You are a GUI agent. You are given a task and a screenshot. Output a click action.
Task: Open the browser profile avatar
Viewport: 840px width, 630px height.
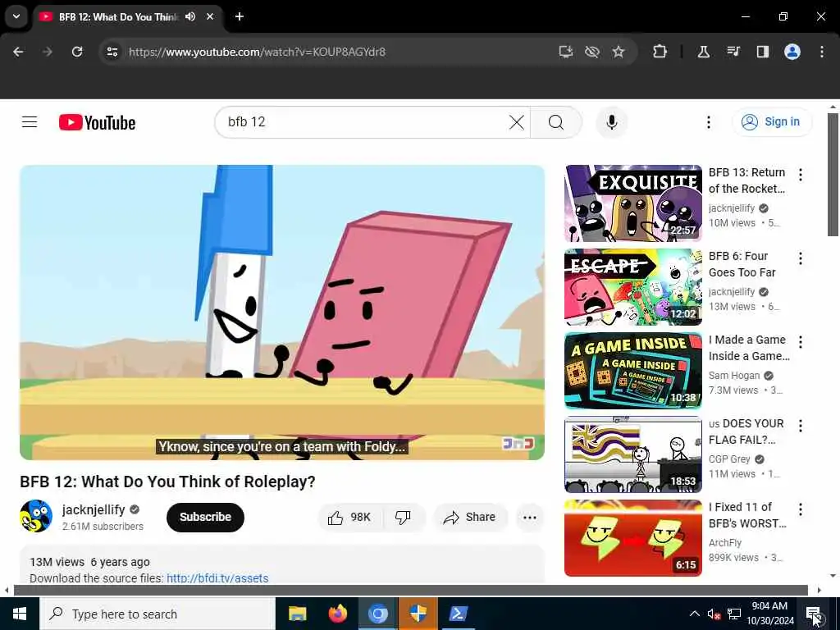792,52
